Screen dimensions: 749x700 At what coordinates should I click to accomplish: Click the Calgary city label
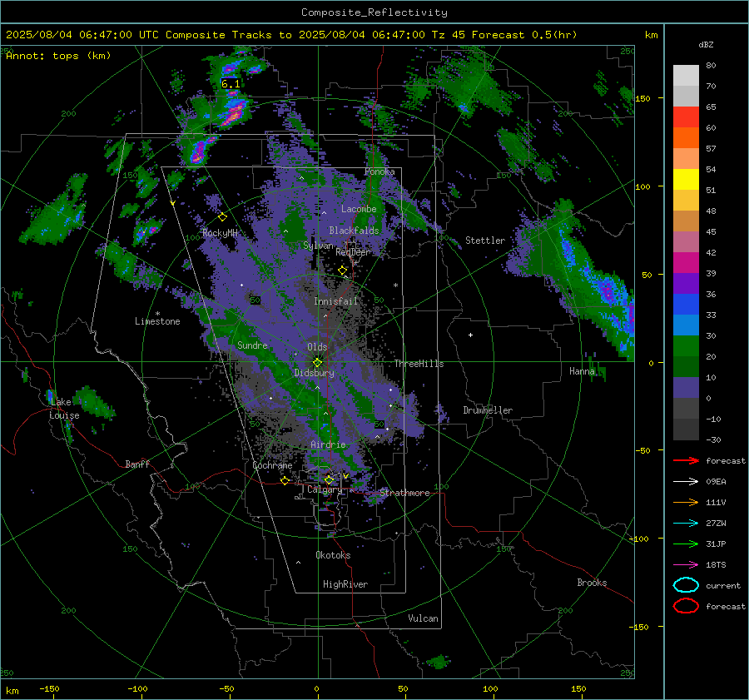(325, 489)
